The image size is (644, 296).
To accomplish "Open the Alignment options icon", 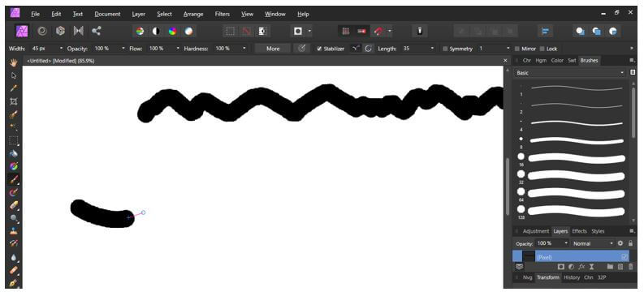I will click(x=546, y=31).
